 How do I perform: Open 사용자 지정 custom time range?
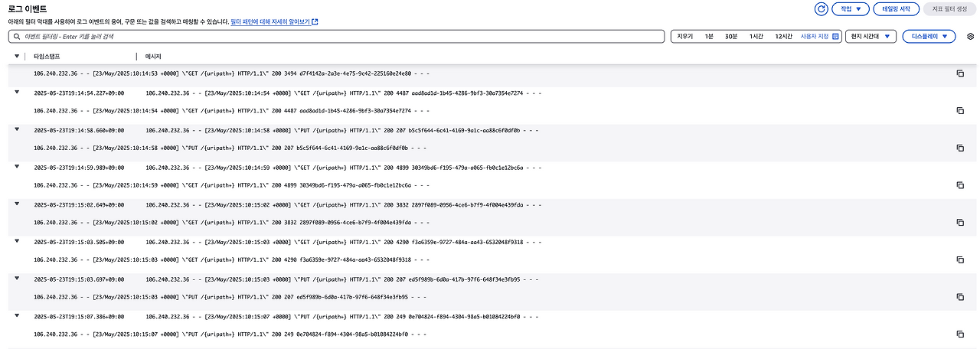[x=820, y=36]
